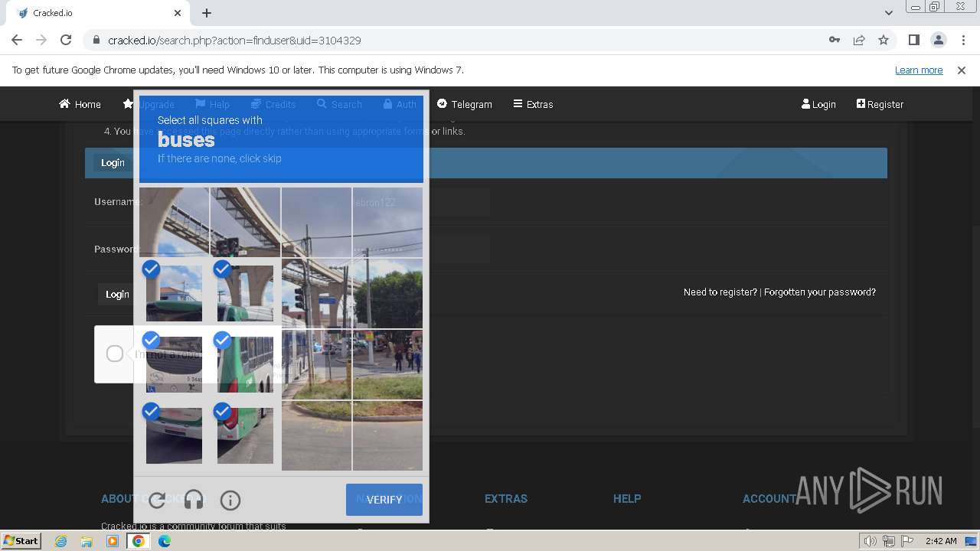Go to the Home menu item
Screen dimensions: 980x551
(x=80, y=104)
